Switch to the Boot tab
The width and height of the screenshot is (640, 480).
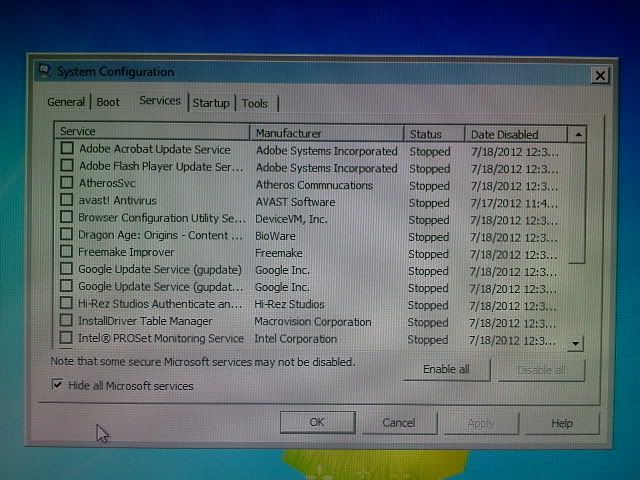[108, 102]
